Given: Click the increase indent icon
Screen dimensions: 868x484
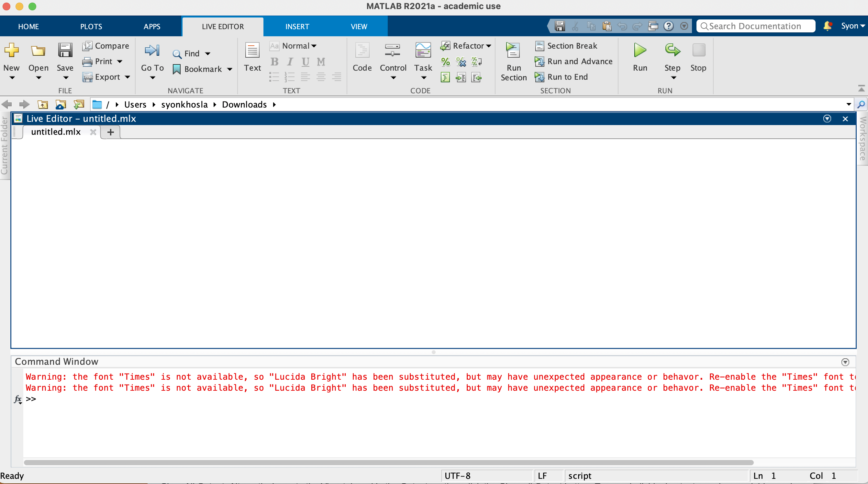Looking at the screenshot, I should pyautogui.click(x=461, y=77).
